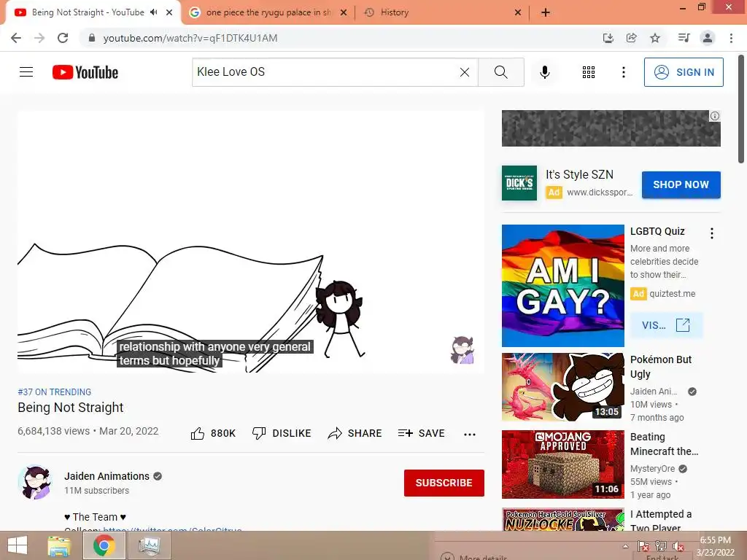The width and height of the screenshot is (747, 560).
Task: Go to YouTube home via logo
Action: pyautogui.click(x=85, y=72)
